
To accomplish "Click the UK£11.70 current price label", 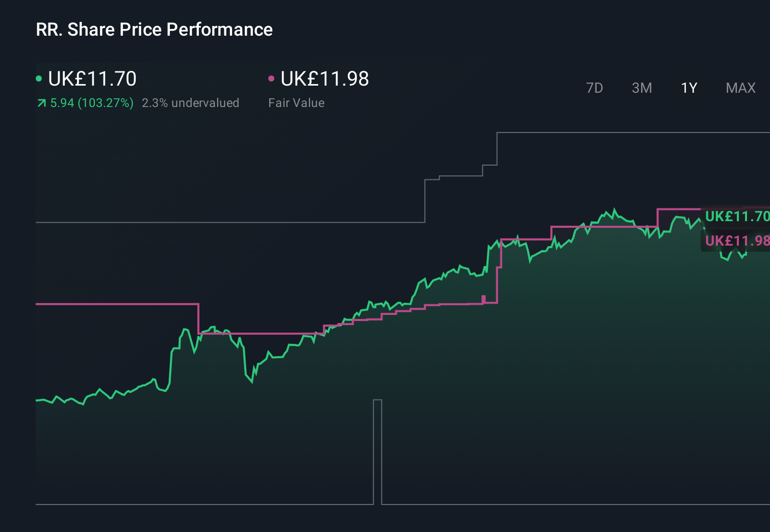I will coord(92,79).
